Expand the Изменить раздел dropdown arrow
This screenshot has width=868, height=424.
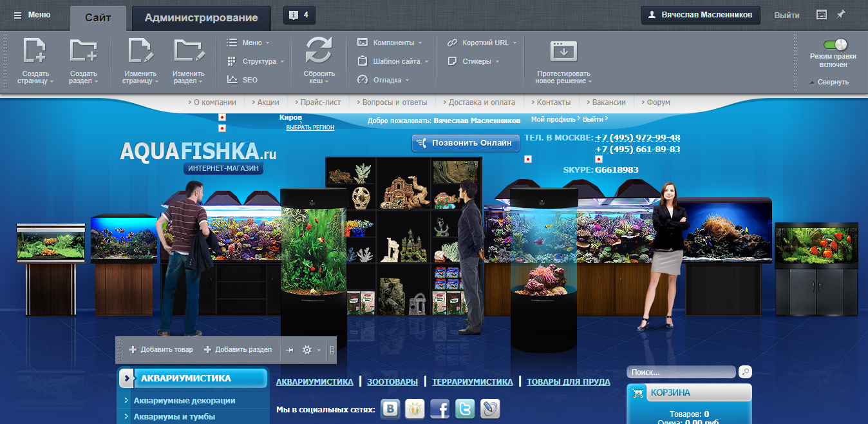click(x=201, y=82)
